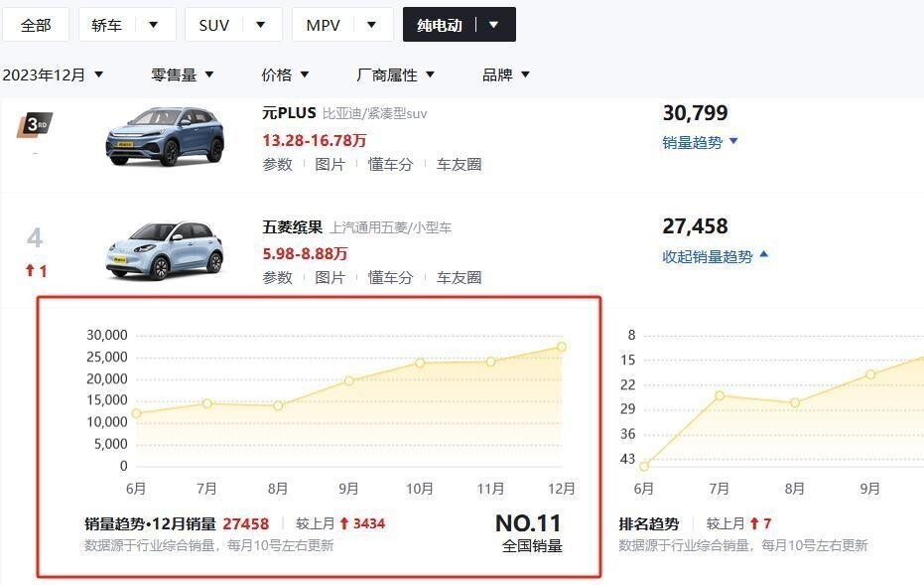Open the 零售量 sort dropdown
The image size is (924, 585).
pyautogui.click(x=182, y=74)
